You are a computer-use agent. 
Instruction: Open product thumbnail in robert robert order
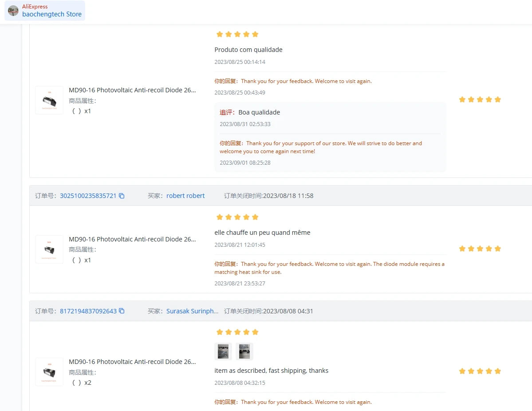[x=49, y=249]
